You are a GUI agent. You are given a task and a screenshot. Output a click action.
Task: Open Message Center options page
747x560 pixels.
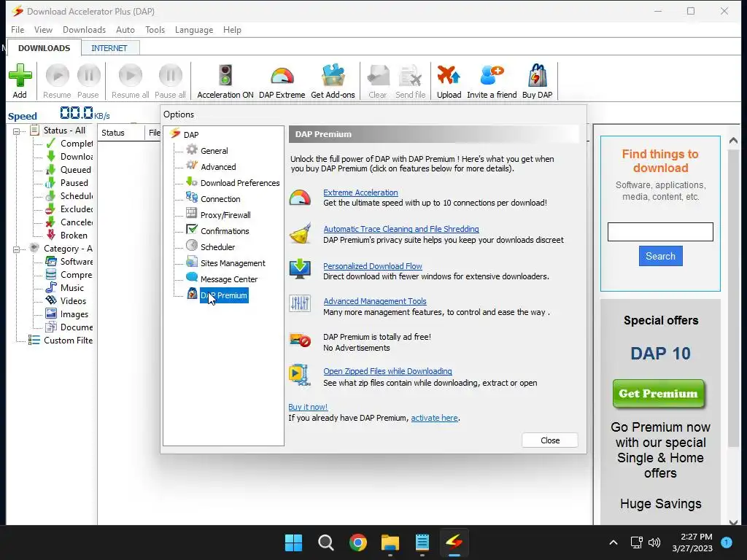pyautogui.click(x=228, y=279)
